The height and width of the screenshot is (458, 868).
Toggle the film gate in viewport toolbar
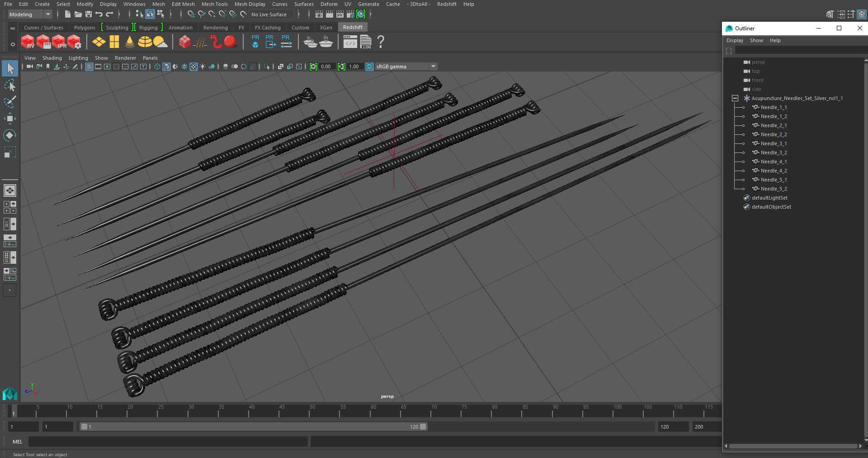pyautogui.click(x=98, y=67)
